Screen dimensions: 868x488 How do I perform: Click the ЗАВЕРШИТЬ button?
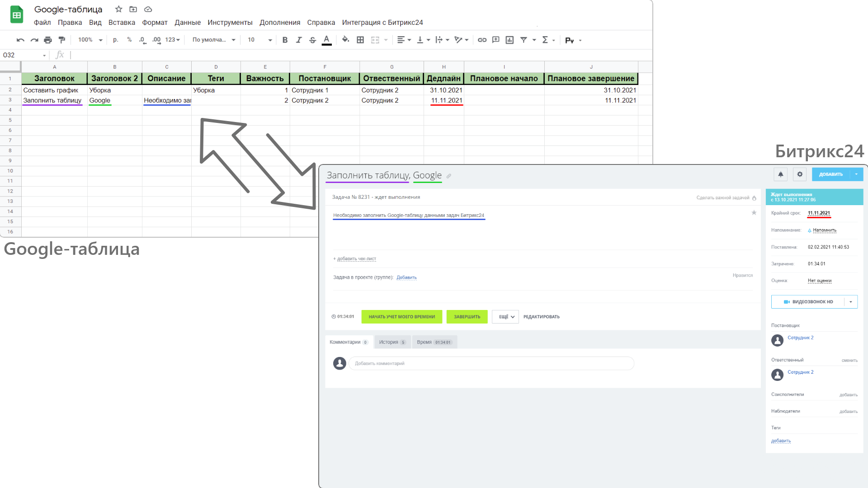click(x=467, y=317)
